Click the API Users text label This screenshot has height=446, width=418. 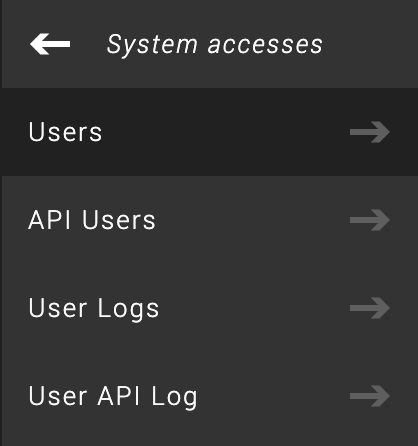pyautogui.click(x=92, y=220)
